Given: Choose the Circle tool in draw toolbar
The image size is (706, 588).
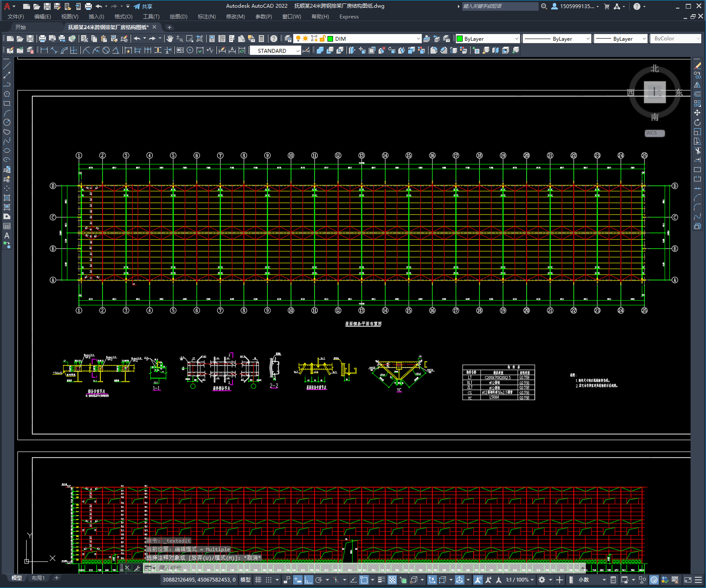Looking at the screenshot, I should tap(7, 122).
